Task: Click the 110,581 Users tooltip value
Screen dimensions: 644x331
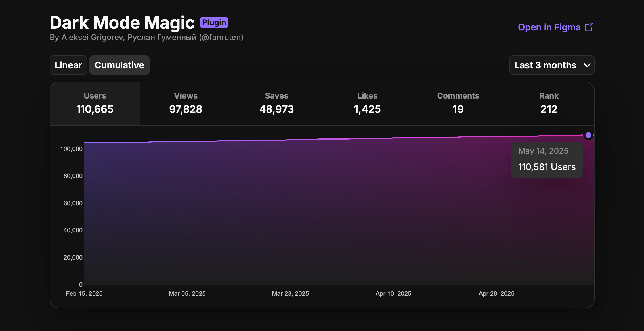Action: click(x=547, y=167)
